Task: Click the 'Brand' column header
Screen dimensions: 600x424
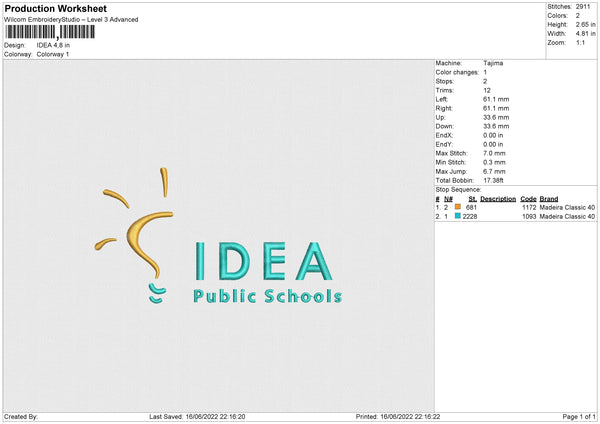Action: pos(549,199)
